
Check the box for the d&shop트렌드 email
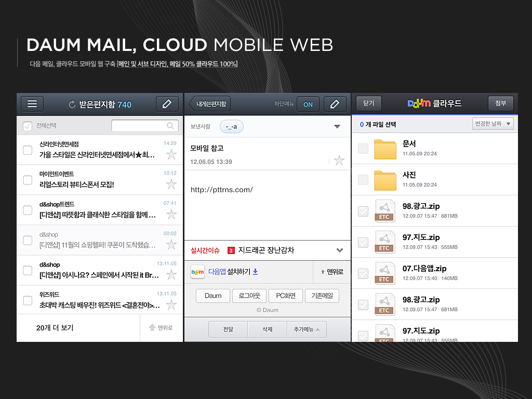point(28,210)
